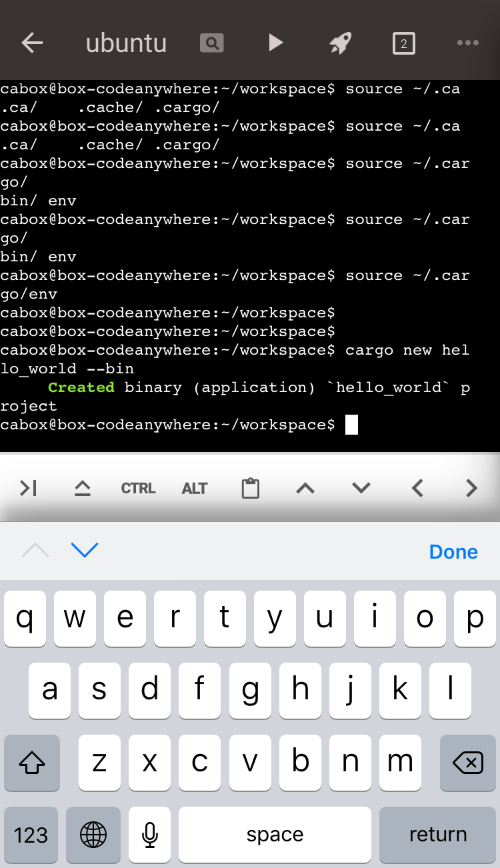Screen dimensions: 500x868
Task: Tap the l key
Action: pos(450,690)
